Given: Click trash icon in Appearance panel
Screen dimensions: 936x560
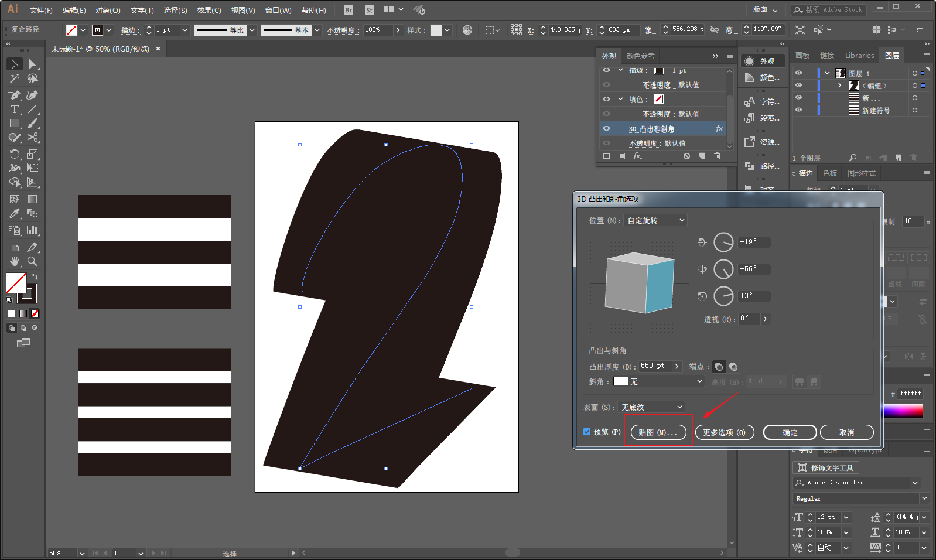Looking at the screenshot, I should (x=717, y=156).
